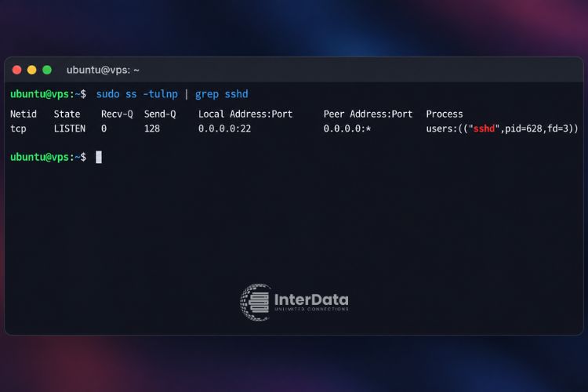Click the peer address '0.0.0.0:*'

347,129
